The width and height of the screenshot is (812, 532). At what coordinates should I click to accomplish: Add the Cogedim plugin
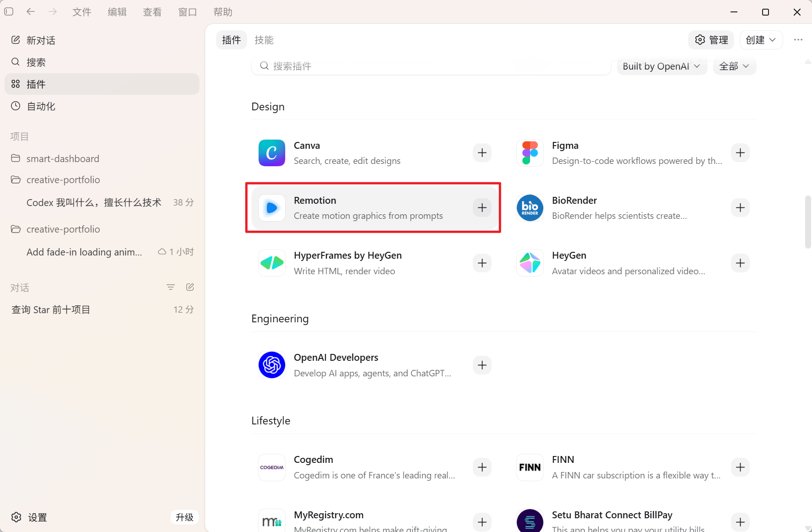[482, 467]
